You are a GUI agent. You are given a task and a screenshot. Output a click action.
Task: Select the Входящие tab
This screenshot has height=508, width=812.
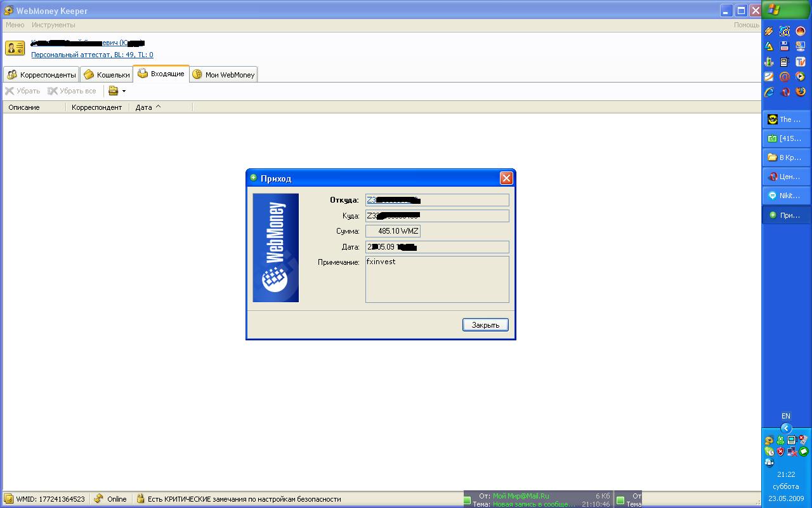[x=161, y=74]
